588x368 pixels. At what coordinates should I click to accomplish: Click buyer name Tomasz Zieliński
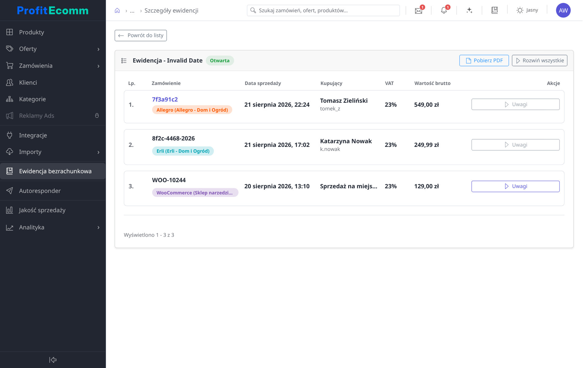tap(344, 101)
